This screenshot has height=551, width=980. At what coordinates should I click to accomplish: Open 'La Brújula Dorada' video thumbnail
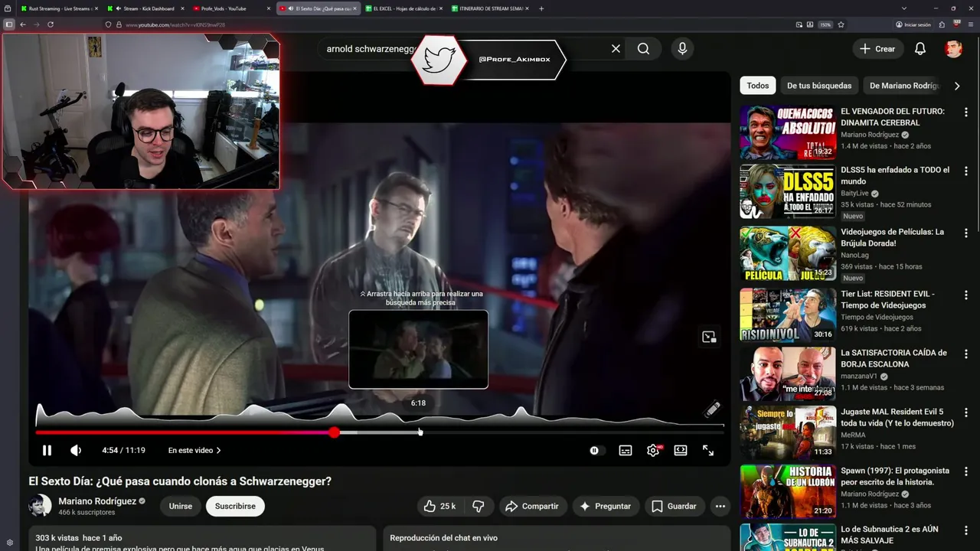788,253
